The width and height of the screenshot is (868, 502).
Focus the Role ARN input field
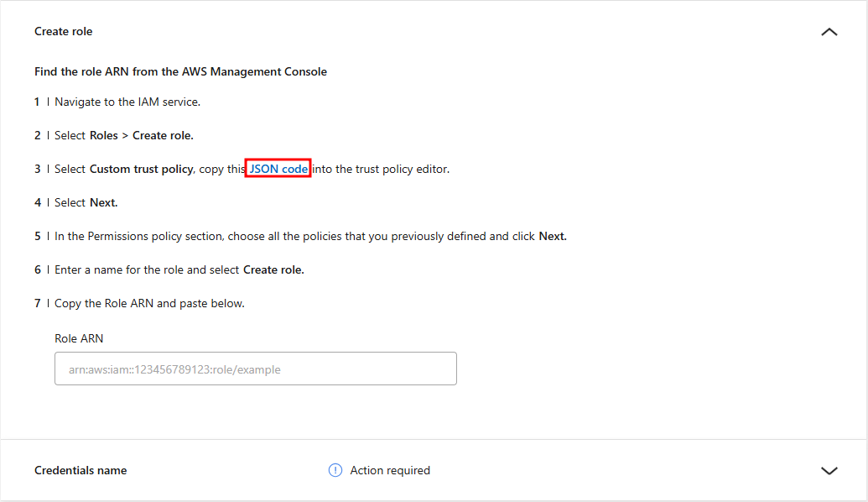pos(256,369)
